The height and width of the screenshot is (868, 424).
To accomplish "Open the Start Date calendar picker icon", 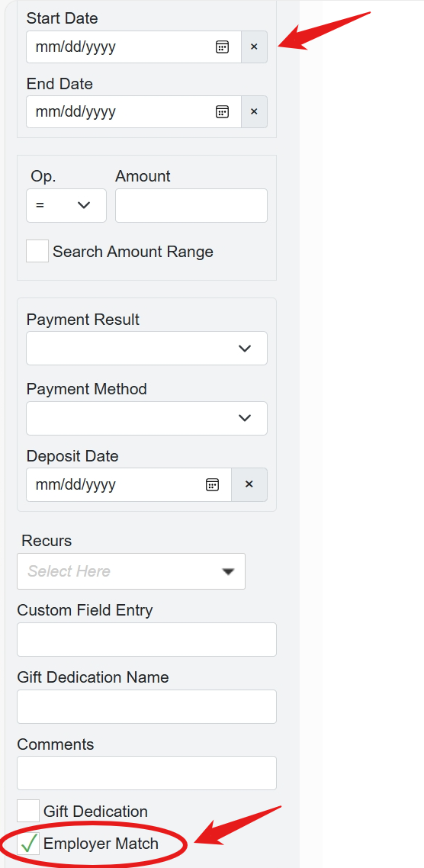I will click(222, 47).
